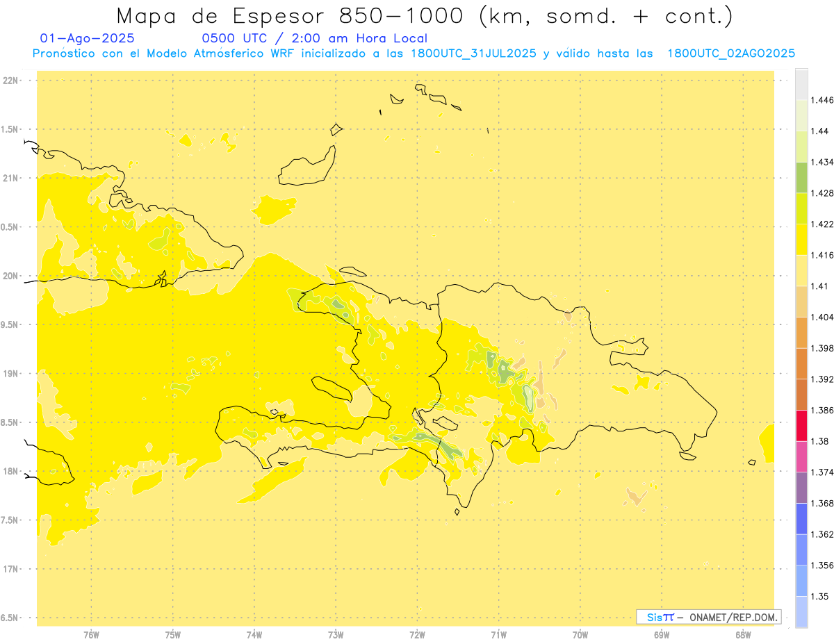This screenshot has height=644, width=834.
Task: Click the blue legend swatch between 1.362 and 1.368
Action: pyautogui.click(x=801, y=518)
